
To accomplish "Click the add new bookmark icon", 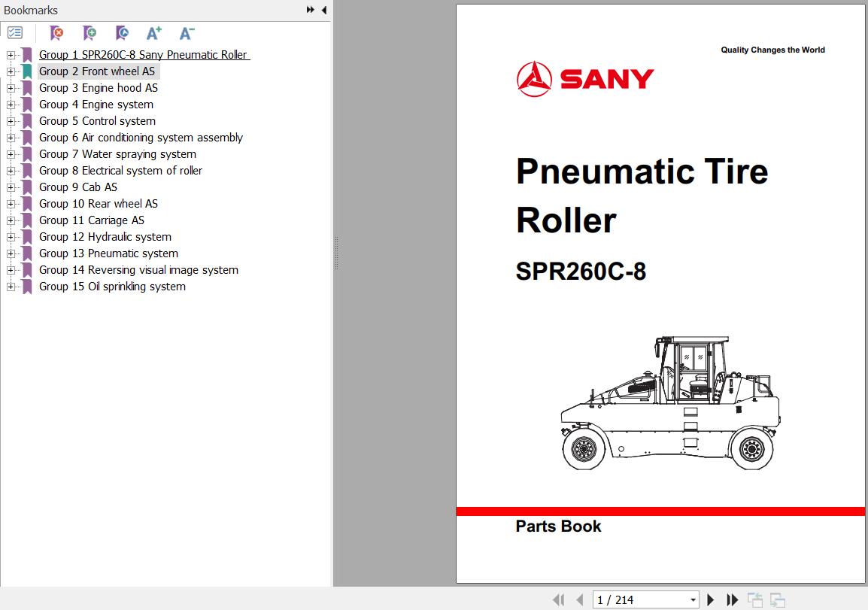I will coord(90,33).
